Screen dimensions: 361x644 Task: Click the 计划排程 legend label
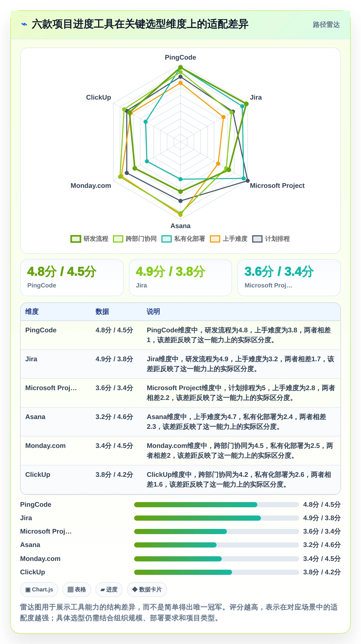[277, 239]
